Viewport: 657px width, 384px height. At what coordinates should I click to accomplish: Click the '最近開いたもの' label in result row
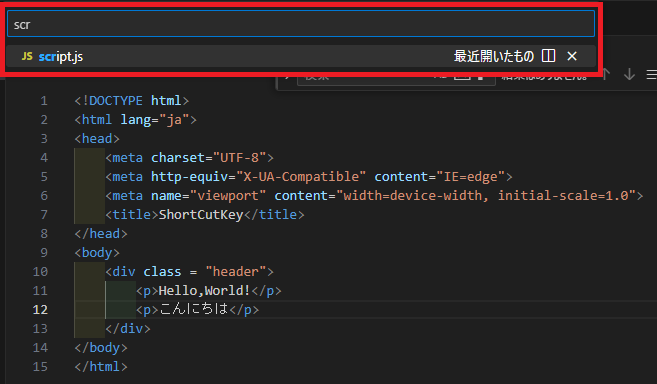tap(494, 56)
